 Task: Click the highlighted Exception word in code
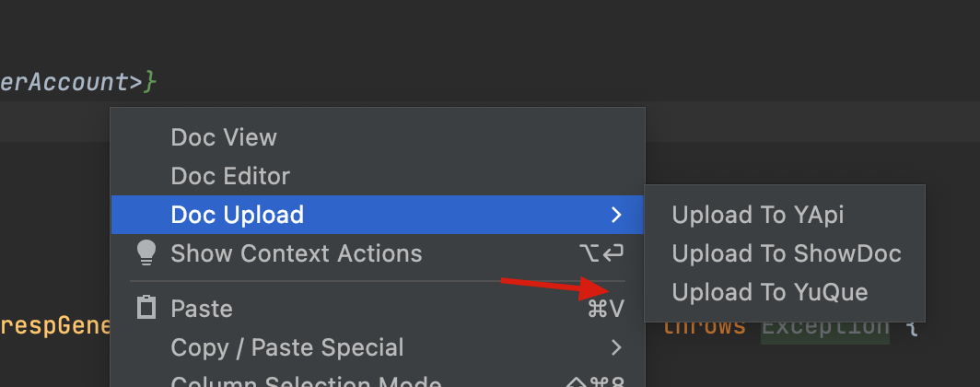click(825, 328)
